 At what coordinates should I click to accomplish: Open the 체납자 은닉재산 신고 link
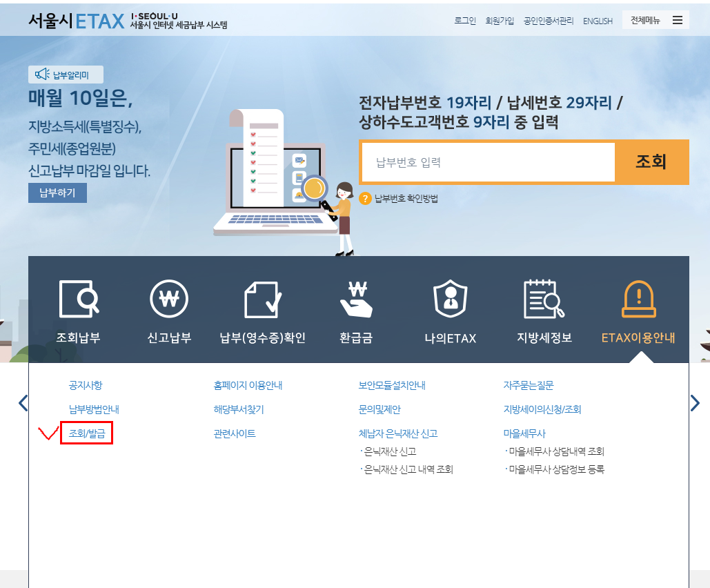pyautogui.click(x=398, y=433)
